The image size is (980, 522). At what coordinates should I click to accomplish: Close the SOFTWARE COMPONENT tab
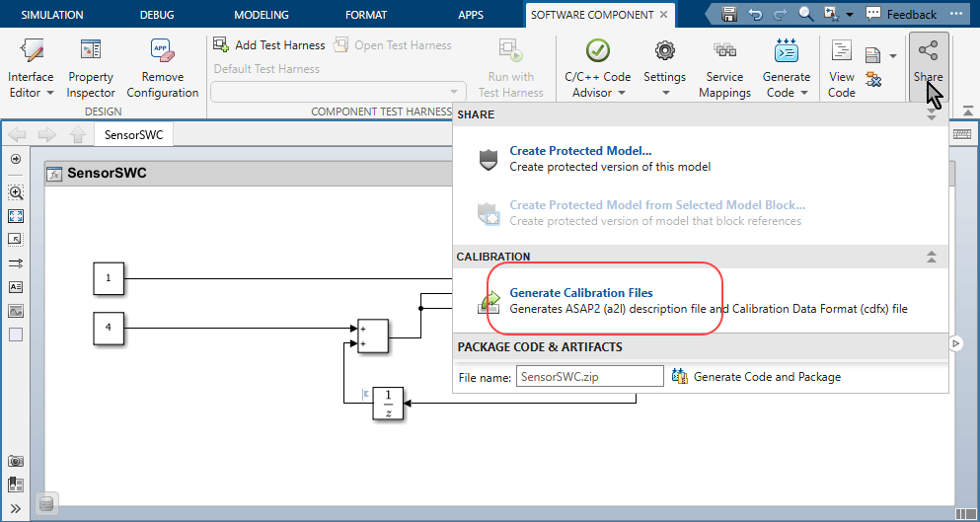[664, 15]
